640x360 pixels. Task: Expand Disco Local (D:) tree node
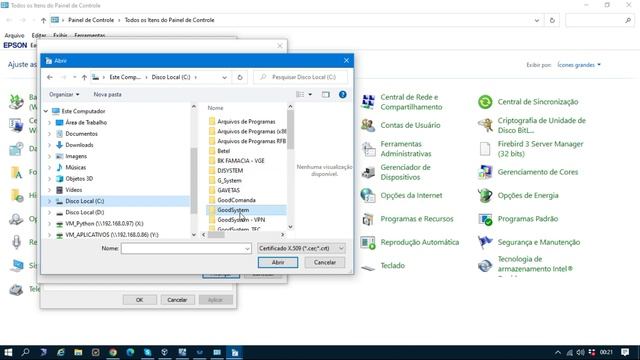pos(50,212)
